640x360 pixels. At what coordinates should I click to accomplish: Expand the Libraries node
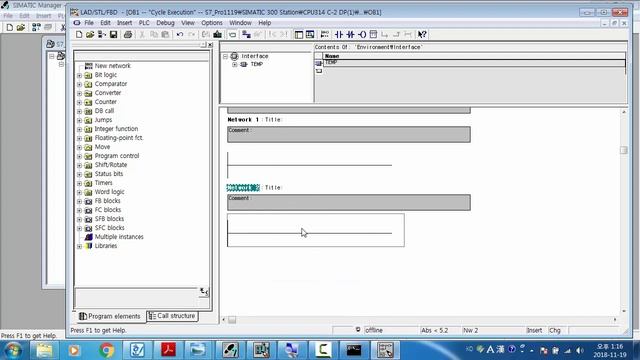(x=79, y=246)
